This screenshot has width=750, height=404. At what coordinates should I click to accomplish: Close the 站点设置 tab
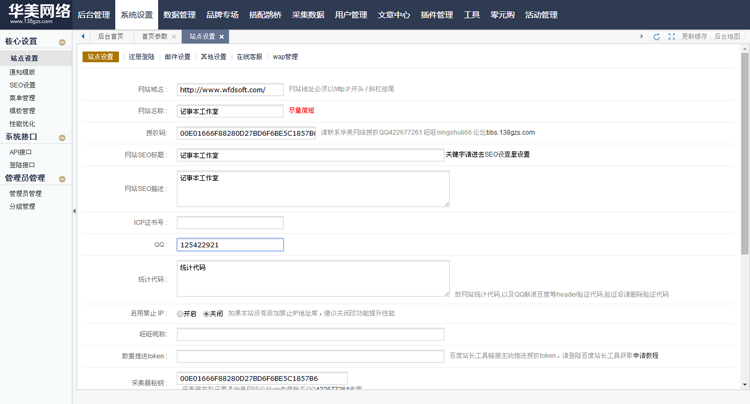pyautogui.click(x=221, y=37)
